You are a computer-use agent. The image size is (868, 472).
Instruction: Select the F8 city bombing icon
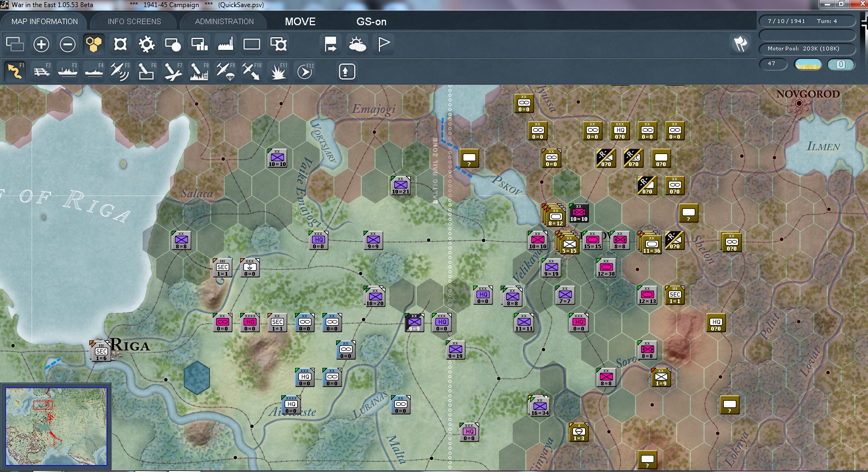pos(200,71)
